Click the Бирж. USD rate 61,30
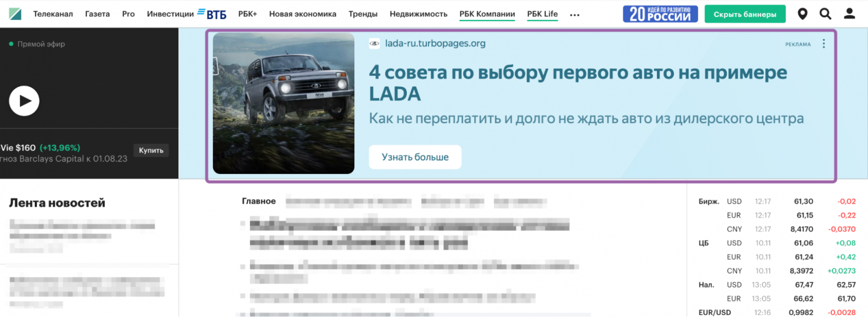Image resolution: width=868 pixels, height=317 pixels. point(803,202)
